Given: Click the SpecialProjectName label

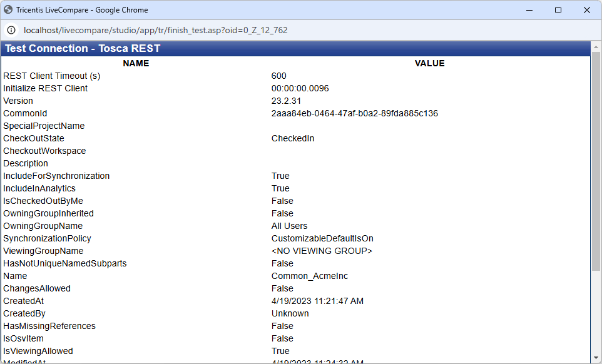Looking at the screenshot, I should click(44, 126).
